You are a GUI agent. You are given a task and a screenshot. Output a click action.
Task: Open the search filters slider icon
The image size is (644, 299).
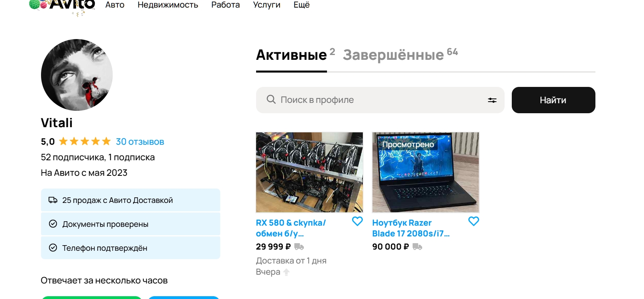click(492, 100)
